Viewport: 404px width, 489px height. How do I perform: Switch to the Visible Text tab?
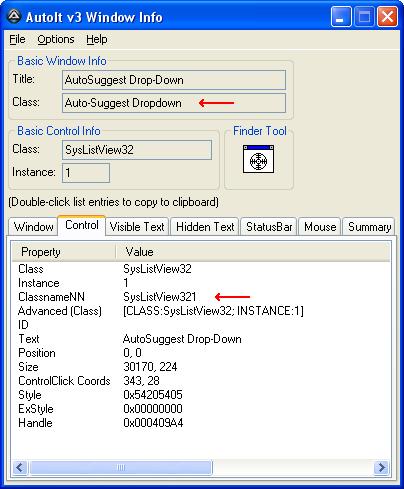(137, 227)
